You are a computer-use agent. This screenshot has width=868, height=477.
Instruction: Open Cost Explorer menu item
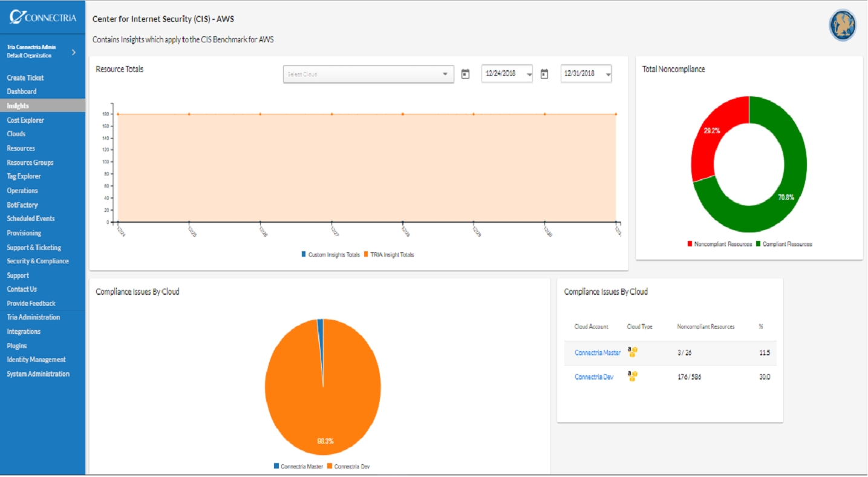pyautogui.click(x=25, y=120)
